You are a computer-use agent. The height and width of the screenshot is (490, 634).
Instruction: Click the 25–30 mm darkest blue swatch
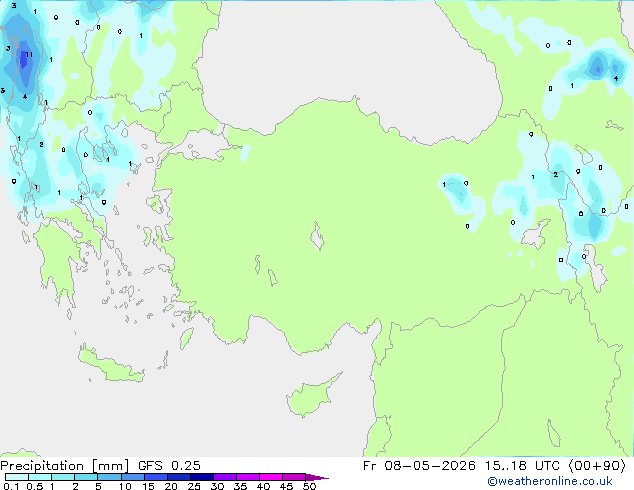point(202,477)
